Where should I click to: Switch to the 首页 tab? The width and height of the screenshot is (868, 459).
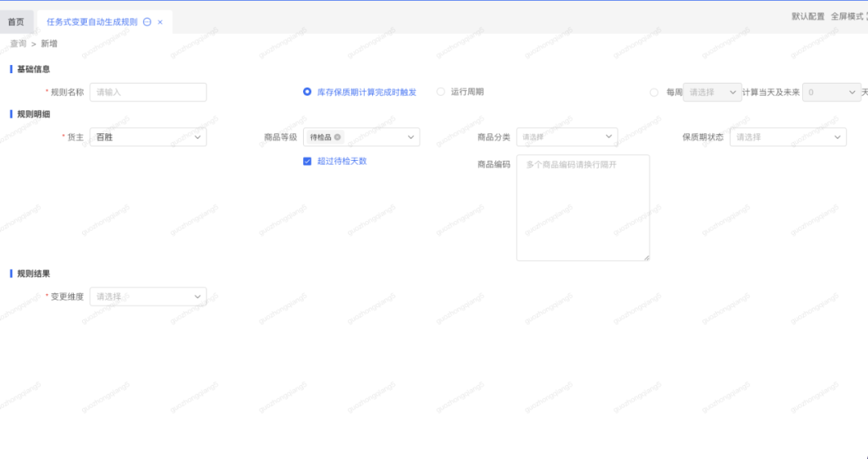[x=16, y=23]
